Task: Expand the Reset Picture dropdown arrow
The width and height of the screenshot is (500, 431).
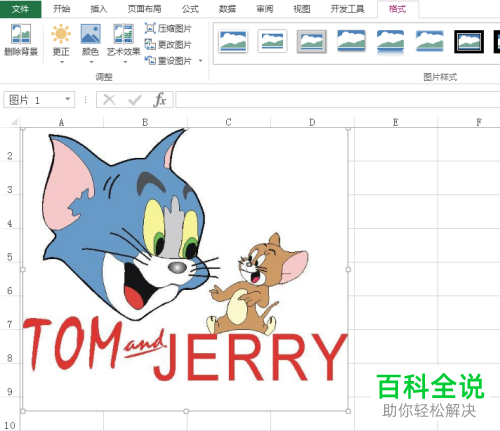Action: 200,61
